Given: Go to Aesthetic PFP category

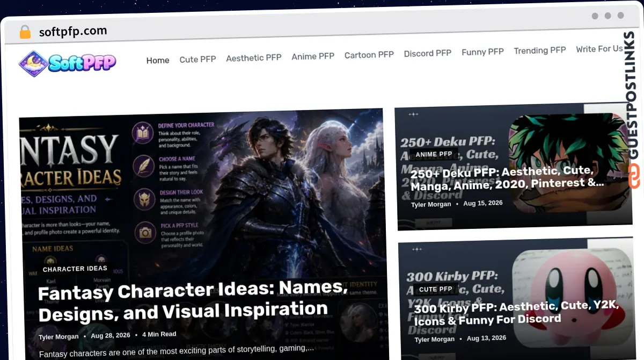Looking at the screenshot, I should point(254,57).
